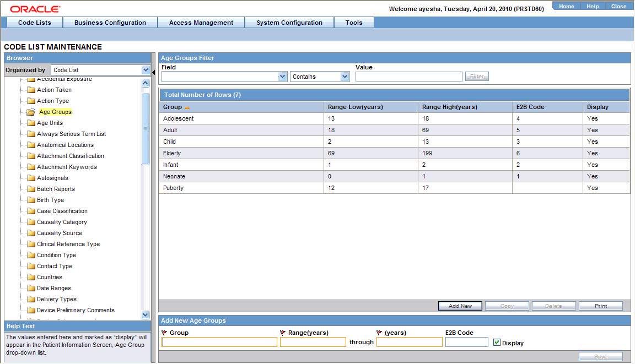The width and height of the screenshot is (635, 364).
Task: Focus the Range(years) low input field
Action: point(313,342)
